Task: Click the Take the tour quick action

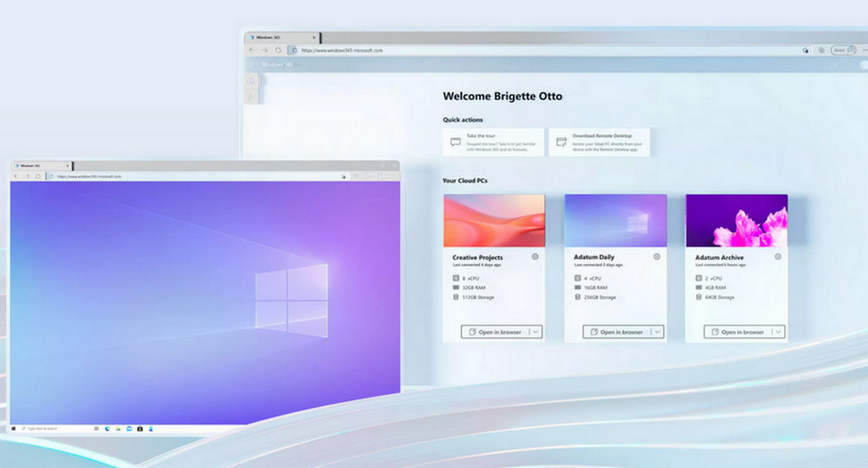Action: (x=494, y=142)
